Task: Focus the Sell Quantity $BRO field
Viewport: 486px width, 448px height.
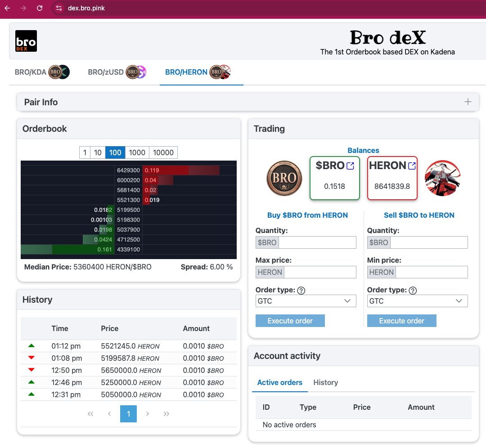Action: pos(429,242)
